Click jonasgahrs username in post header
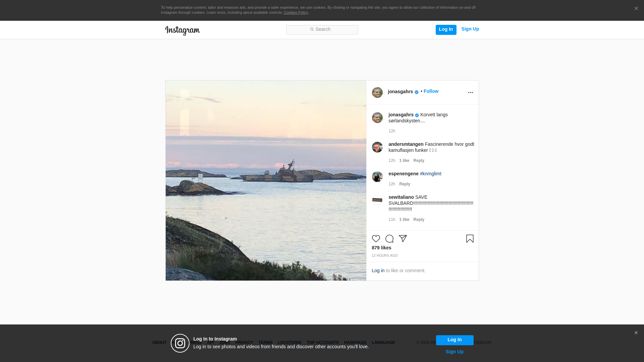The height and width of the screenshot is (362, 644). click(x=400, y=92)
